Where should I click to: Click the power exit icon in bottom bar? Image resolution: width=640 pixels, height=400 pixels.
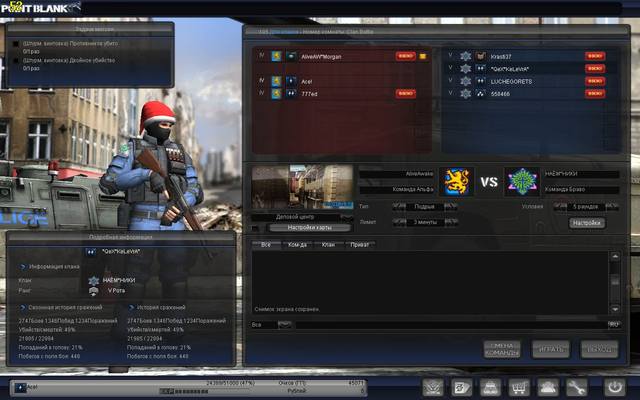click(x=615, y=387)
